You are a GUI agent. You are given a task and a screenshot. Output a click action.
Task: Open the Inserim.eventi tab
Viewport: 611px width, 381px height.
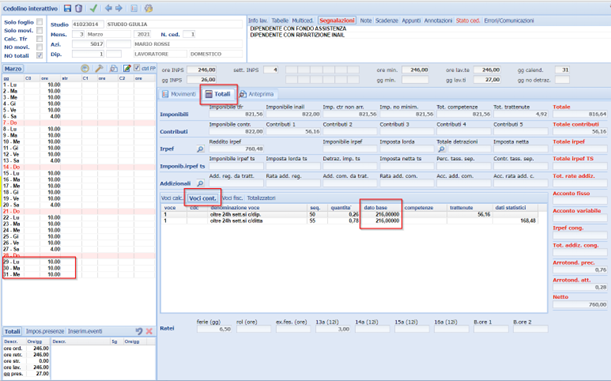85,331
